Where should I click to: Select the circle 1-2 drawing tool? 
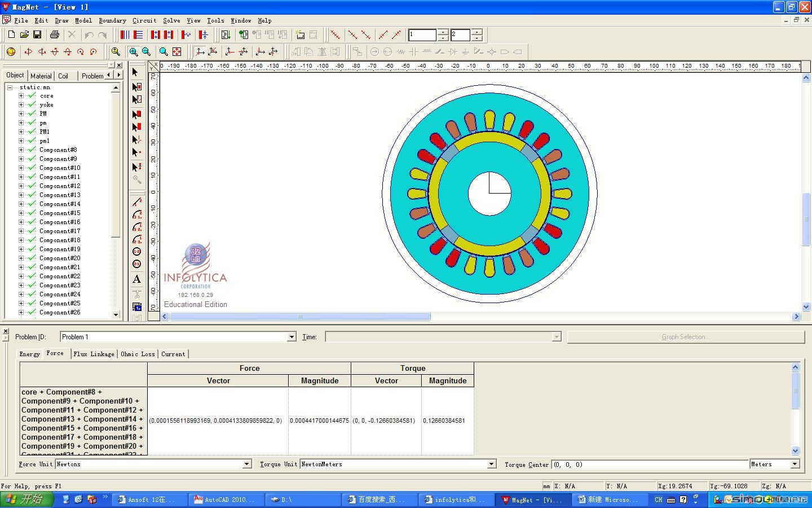click(136, 252)
